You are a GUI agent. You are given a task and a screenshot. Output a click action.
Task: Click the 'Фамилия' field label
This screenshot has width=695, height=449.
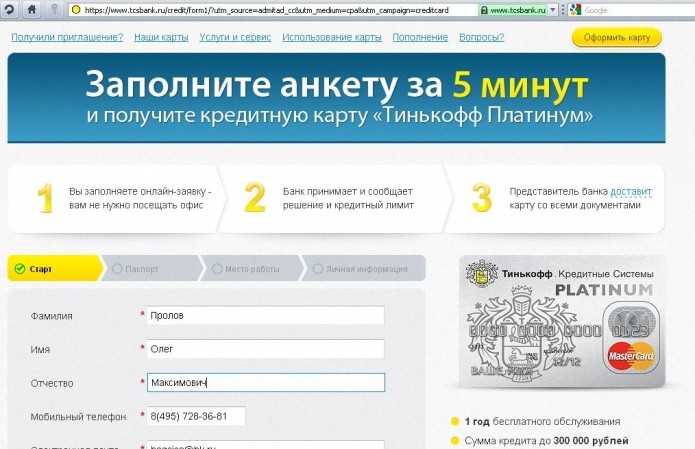point(51,316)
